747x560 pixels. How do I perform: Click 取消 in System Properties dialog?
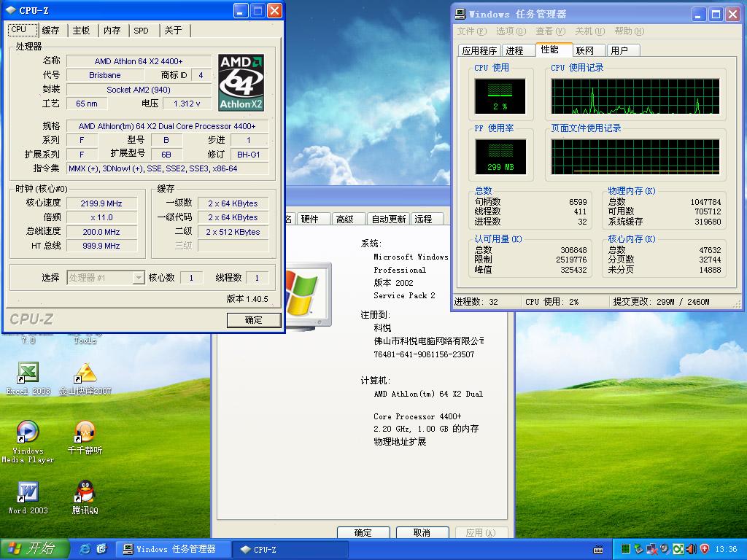click(422, 532)
